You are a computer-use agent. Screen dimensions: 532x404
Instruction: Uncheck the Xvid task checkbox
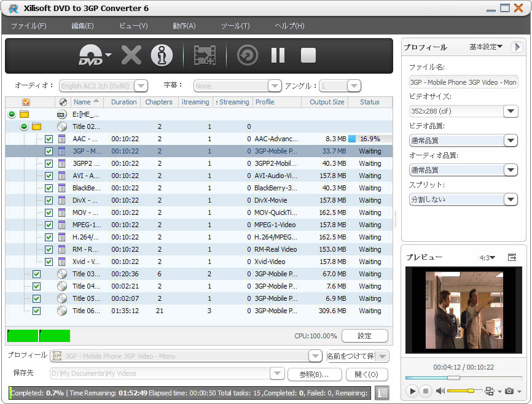(x=49, y=262)
